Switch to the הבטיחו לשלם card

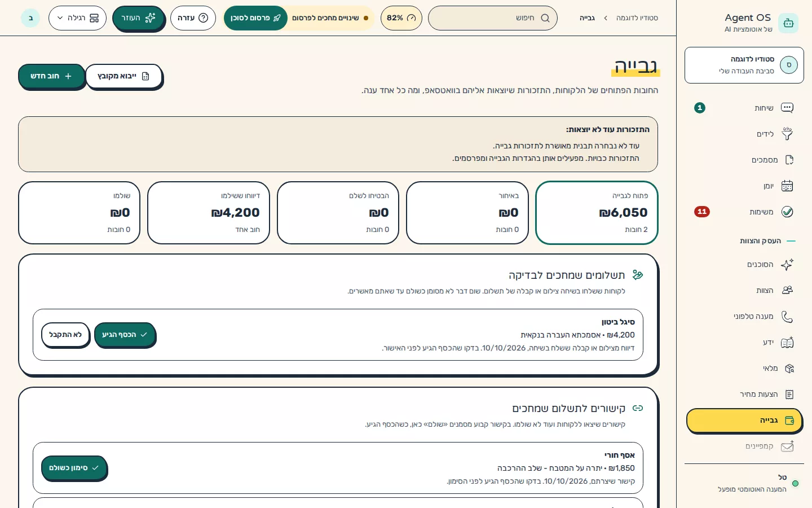tap(338, 213)
